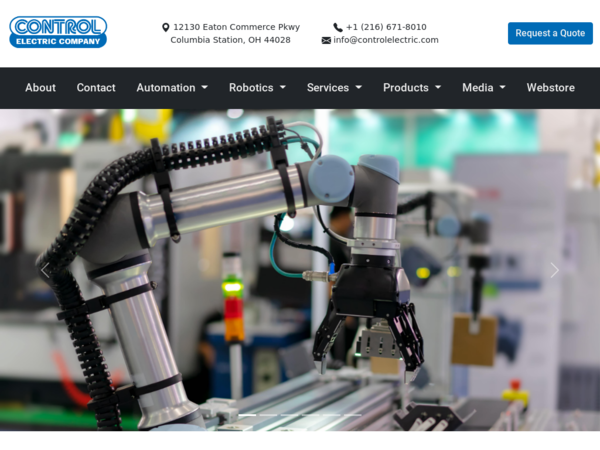Open the Contact page
This screenshot has height=450, width=600.
pos(96,88)
